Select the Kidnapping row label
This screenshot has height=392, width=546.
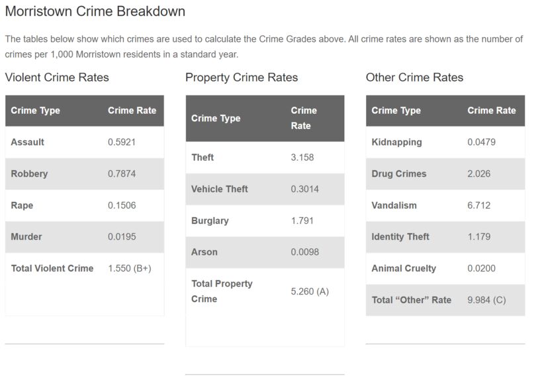396,142
